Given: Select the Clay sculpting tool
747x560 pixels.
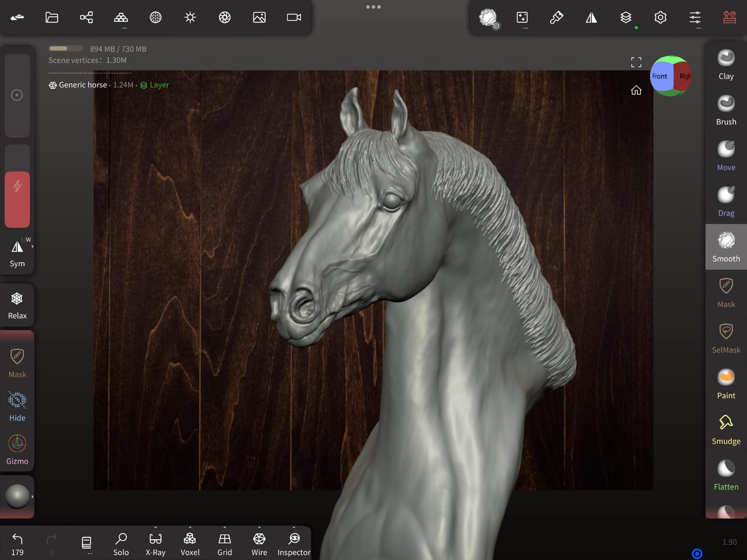Looking at the screenshot, I should [x=726, y=64].
